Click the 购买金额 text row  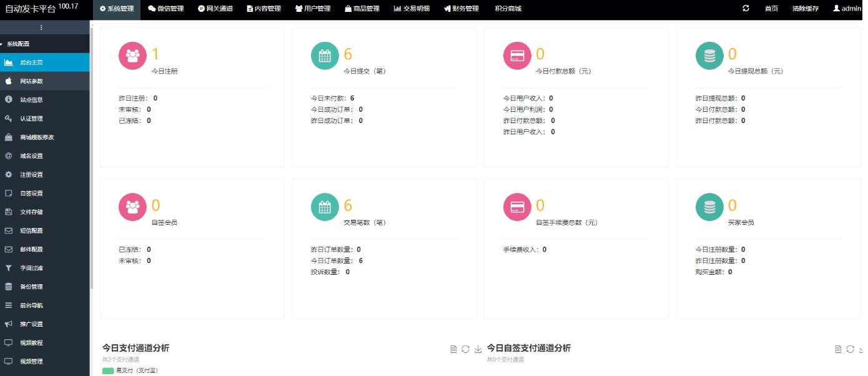pos(714,272)
